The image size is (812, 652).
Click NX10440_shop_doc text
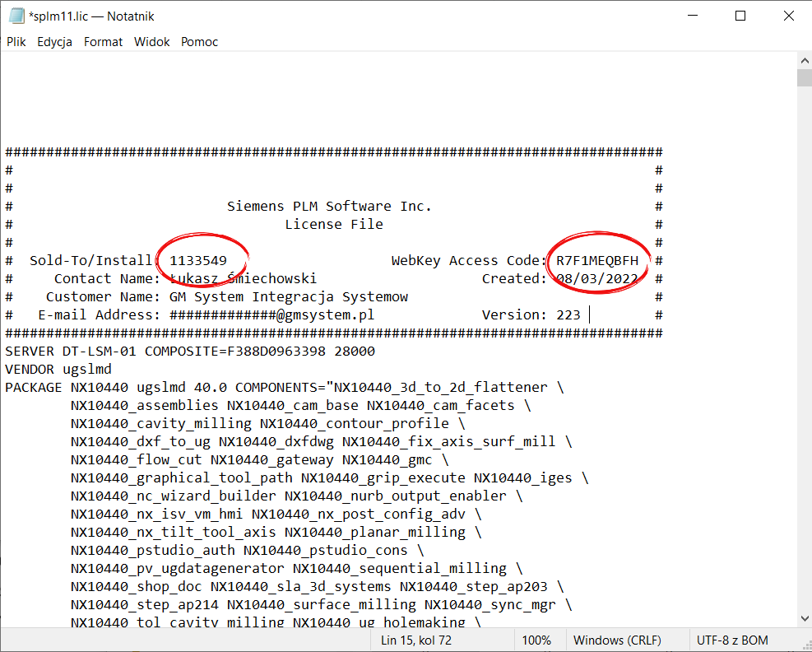[x=137, y=587]
